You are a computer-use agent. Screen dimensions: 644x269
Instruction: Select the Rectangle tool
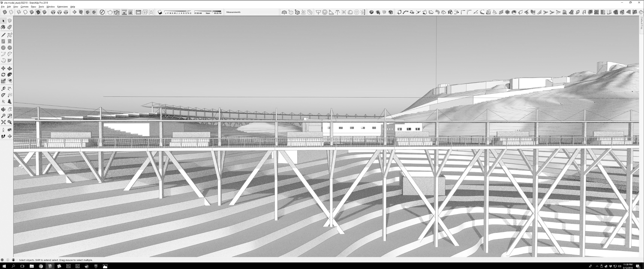pos(3,41)
